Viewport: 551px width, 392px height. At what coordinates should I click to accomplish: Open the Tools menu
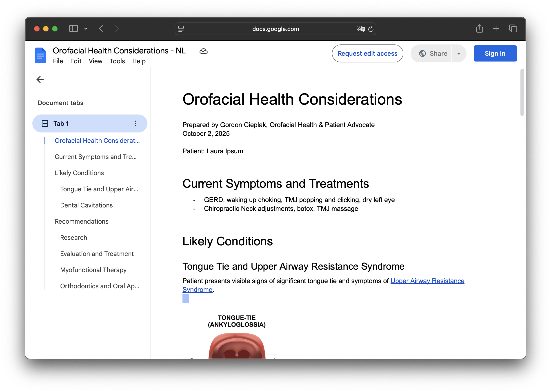[x=117, y=61]
